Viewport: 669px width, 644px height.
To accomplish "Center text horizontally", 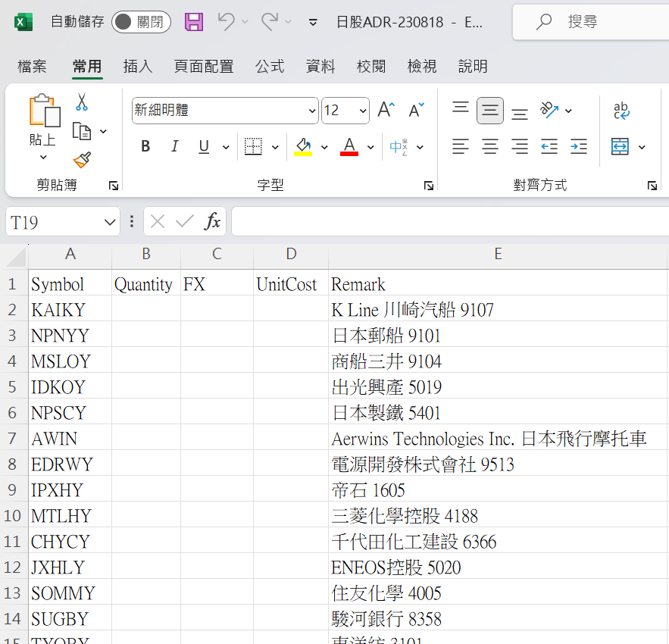I will [489, 147].
